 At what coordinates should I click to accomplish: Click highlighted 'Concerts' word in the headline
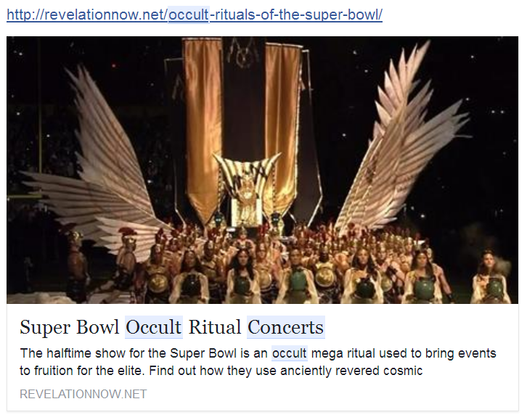pos(286,326)
